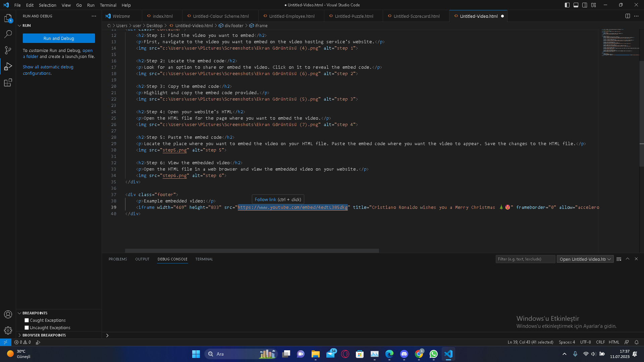Switch to the Untitled-Puzzle.html tab
The height and width of the screenshot is (362, 644).
point(354,16)
